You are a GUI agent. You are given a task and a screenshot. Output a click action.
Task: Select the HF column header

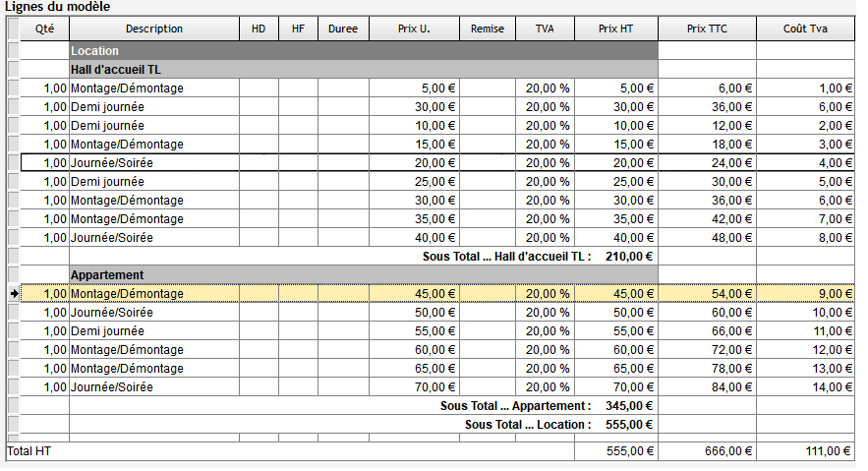pos(298,29)
